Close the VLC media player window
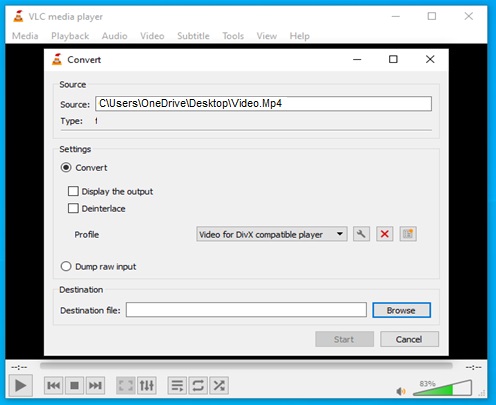This screenshot has height=405, width=496. click(x=469, y=16)
